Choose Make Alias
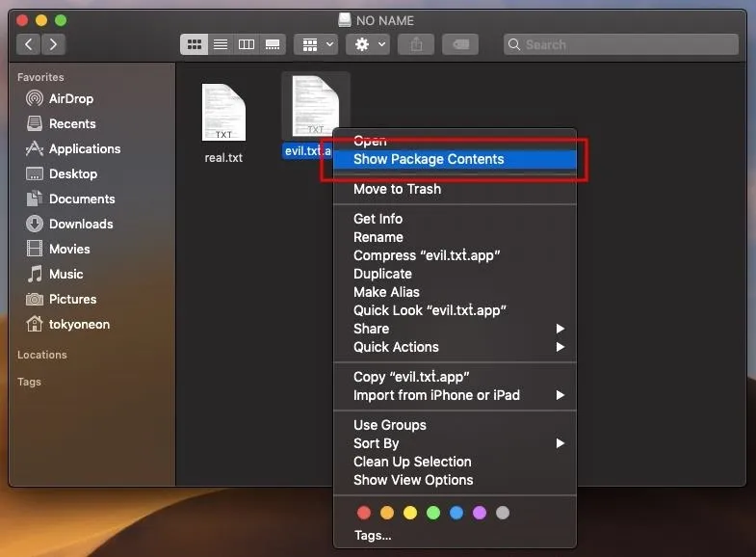The width and height of the screenshot is (756, 557). pos(455,292)
